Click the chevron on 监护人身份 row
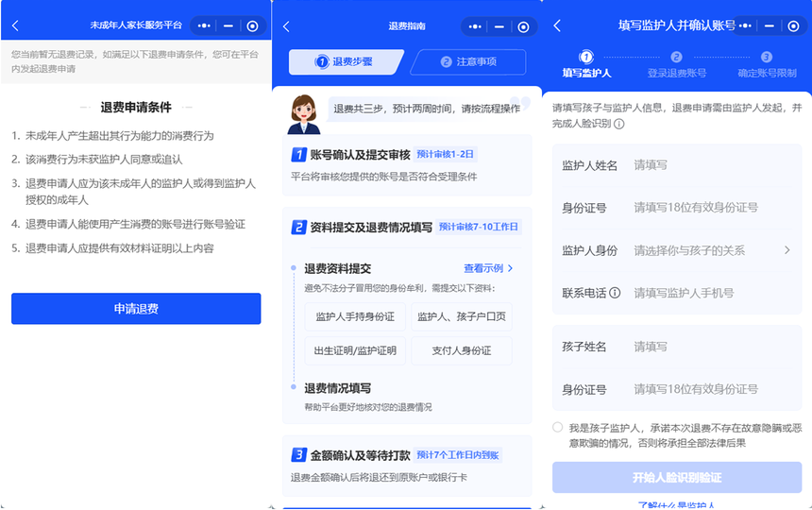Screen dimensions: 812x510 point(787,250)
